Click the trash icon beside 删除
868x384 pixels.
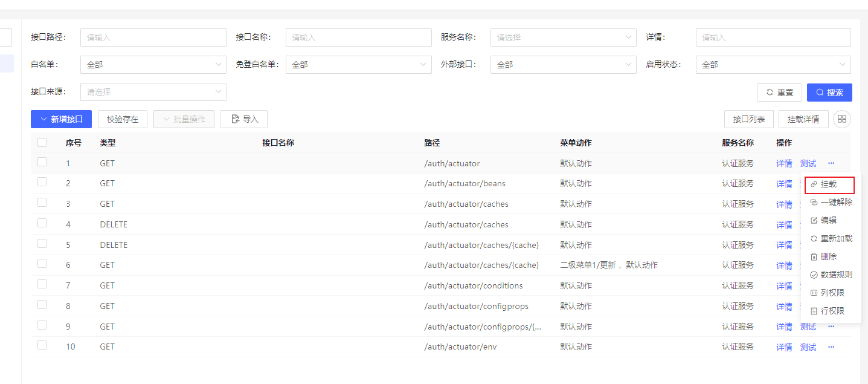[x=814, y=256]
